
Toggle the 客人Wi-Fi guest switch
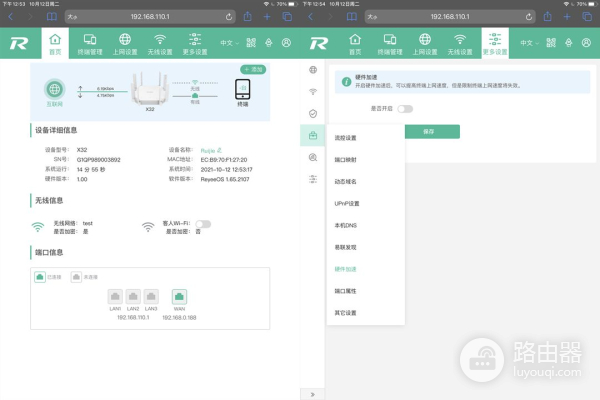[203, 224]
